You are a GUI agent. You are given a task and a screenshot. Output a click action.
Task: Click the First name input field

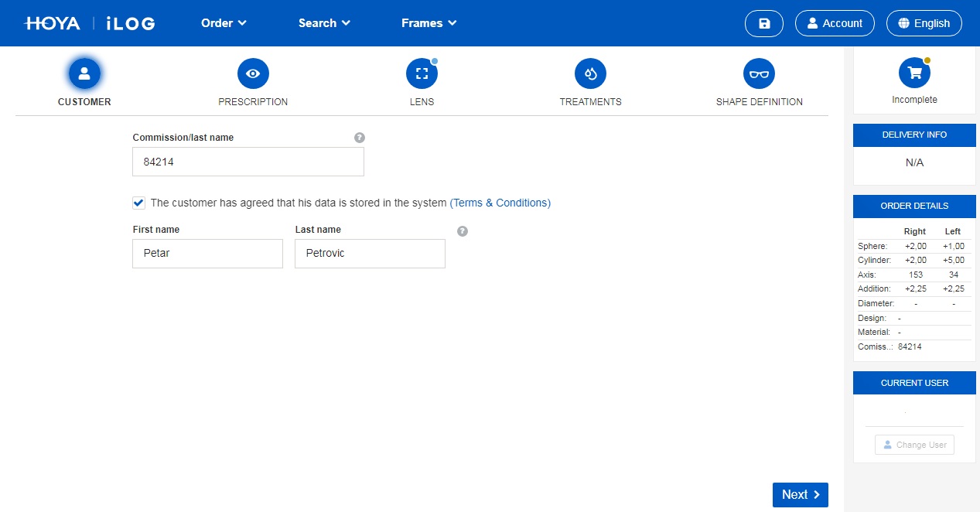[x=207, y=254]
